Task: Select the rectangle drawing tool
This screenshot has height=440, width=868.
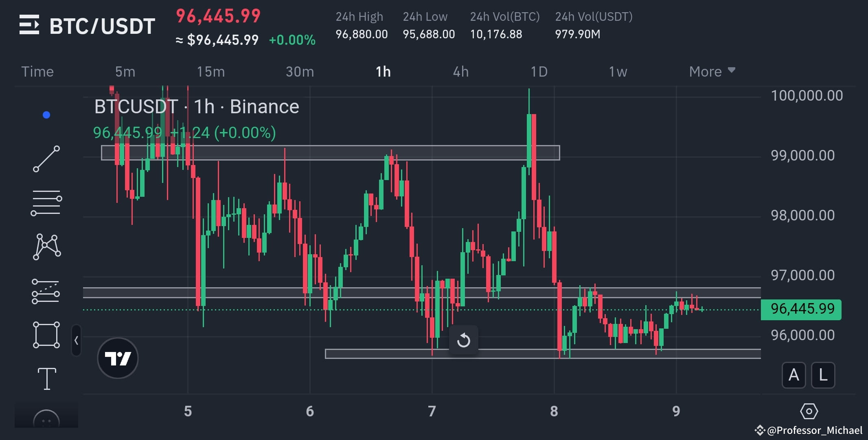Action: tap(46, 335)
